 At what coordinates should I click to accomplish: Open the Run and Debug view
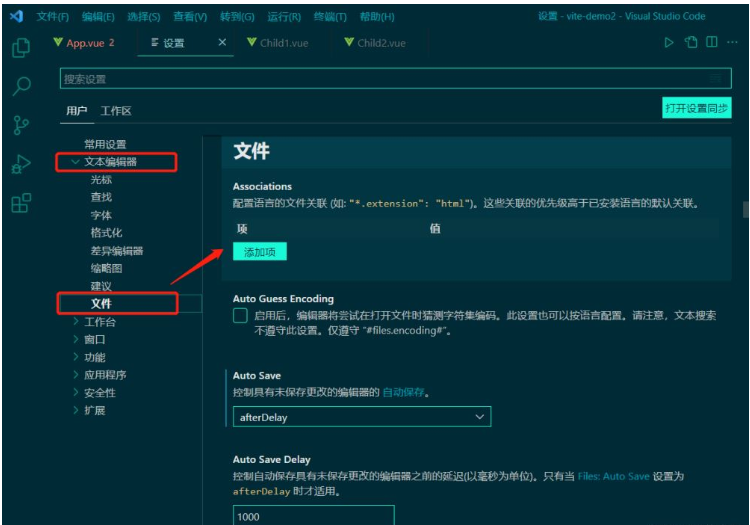point(21,164)
